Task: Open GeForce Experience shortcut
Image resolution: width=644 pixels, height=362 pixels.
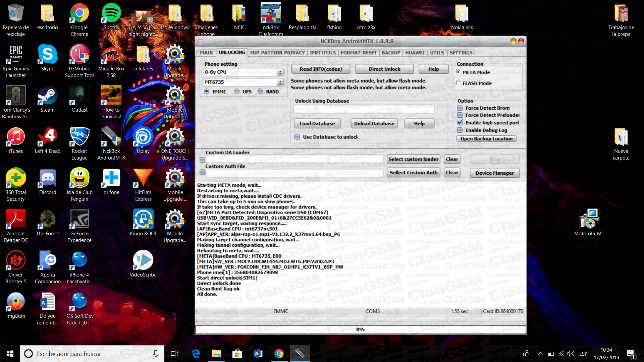Action: (x=79, y=226)
